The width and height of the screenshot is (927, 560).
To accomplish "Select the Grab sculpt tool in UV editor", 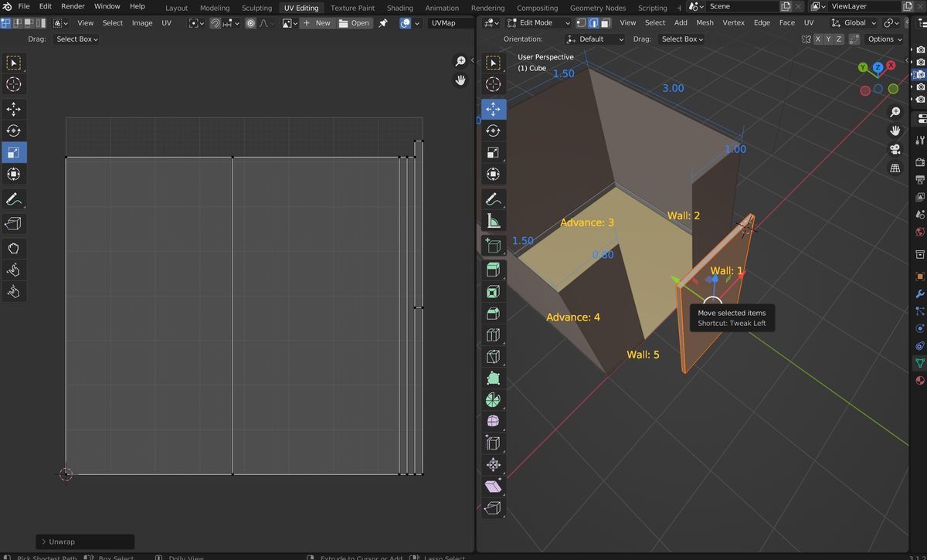I will [x=14, y=248].
